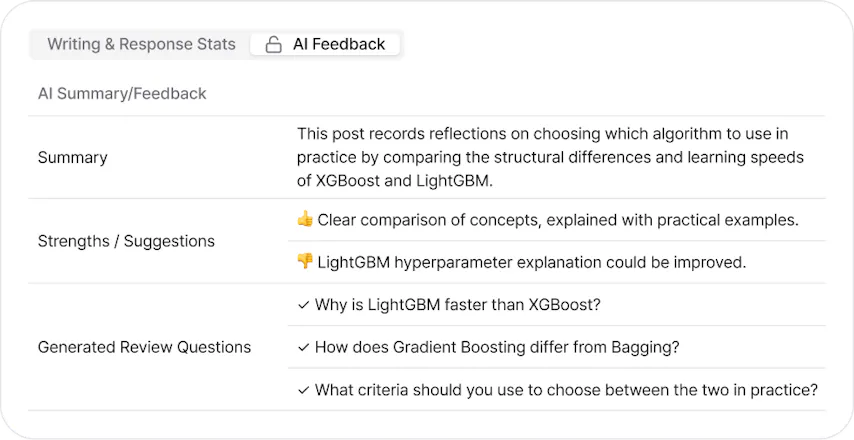Click the LightGBM hyperparameter suggestion text
Viewport: 854px width, 440px height.
tap(532, 262)
